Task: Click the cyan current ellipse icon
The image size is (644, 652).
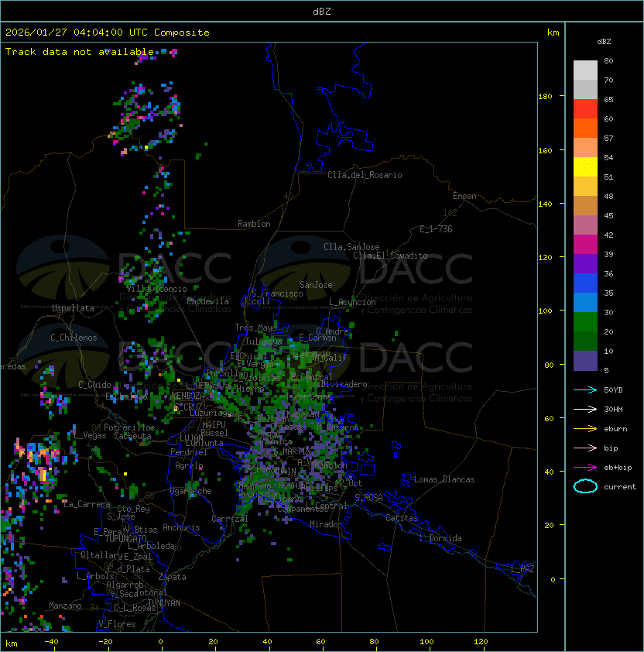Action: point(585,486)
